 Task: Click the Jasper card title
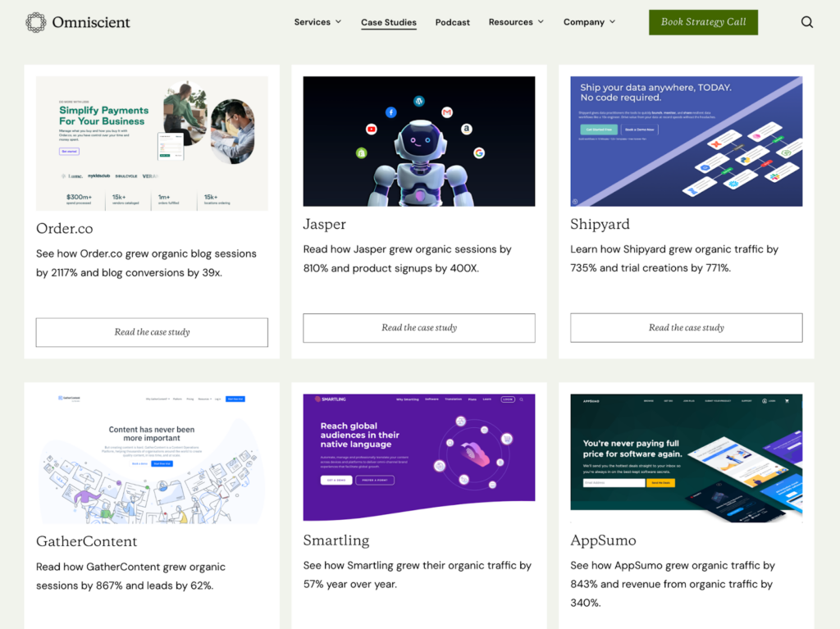pos(325,225)
